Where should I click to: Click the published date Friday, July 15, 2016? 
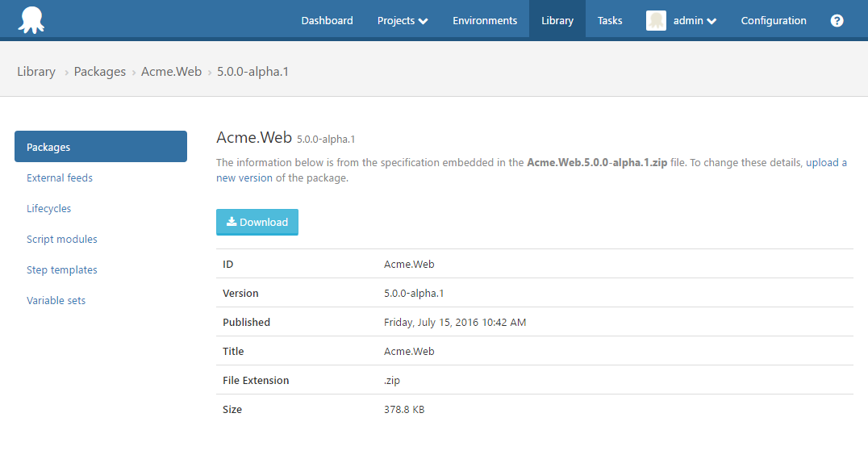pyautogui.click(x=455, y=322)
